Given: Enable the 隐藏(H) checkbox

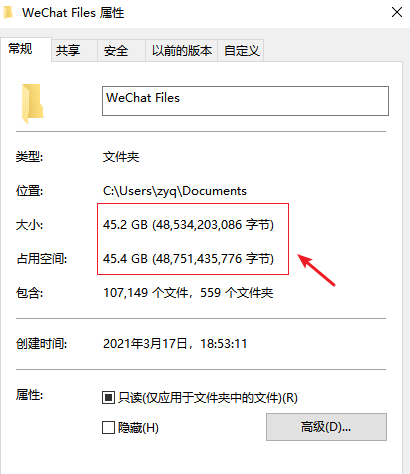Looking at the screenshot, I should [x=108, y=427].
